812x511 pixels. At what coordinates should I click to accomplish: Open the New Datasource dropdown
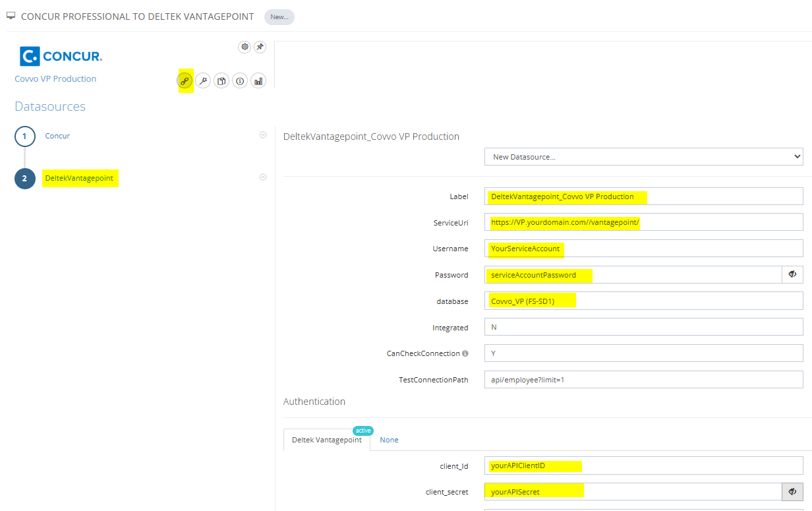(x=644, y=157)
